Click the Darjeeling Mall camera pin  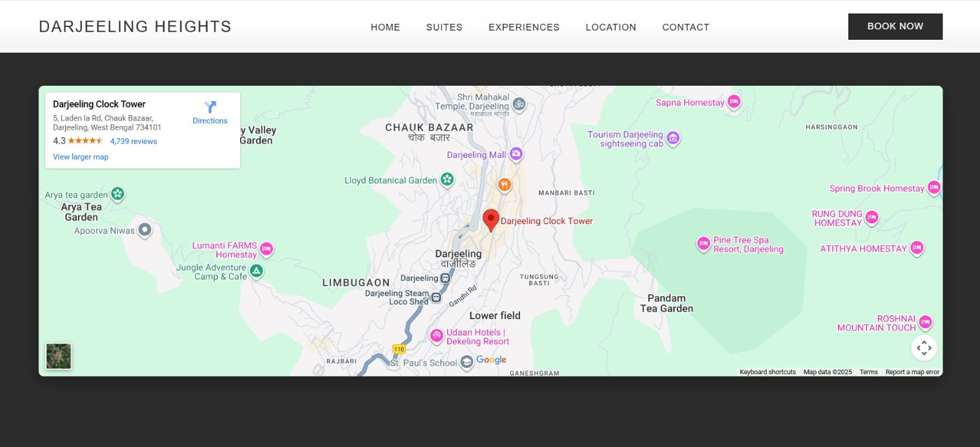(516, 154)
